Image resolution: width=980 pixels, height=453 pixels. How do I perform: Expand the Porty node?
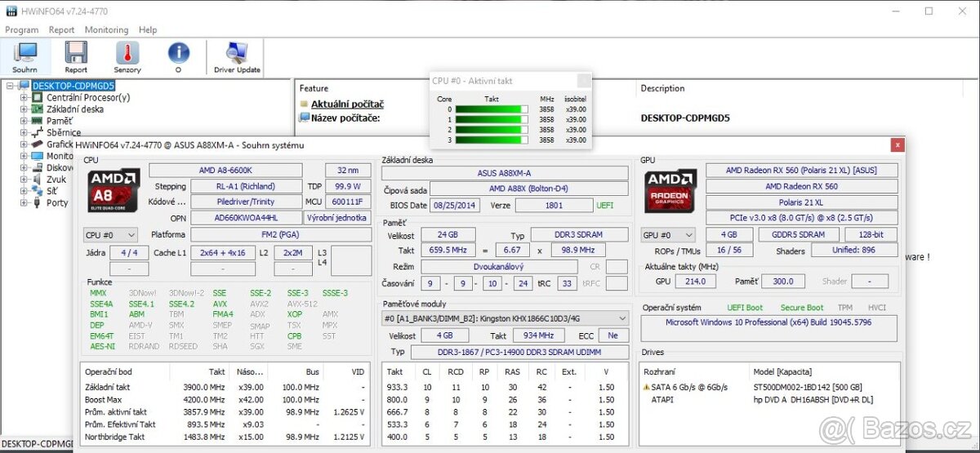tap(24, 202)
